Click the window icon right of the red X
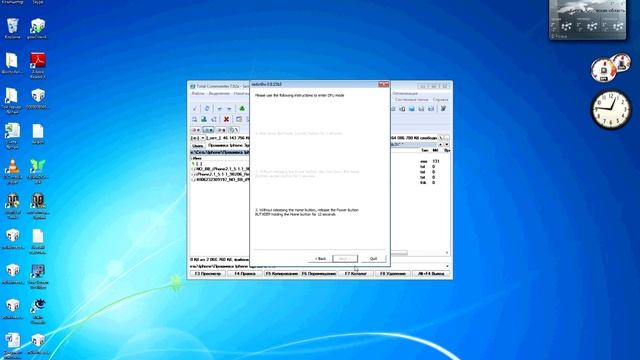Screen dimensions: 640x360 pos(239,119)
